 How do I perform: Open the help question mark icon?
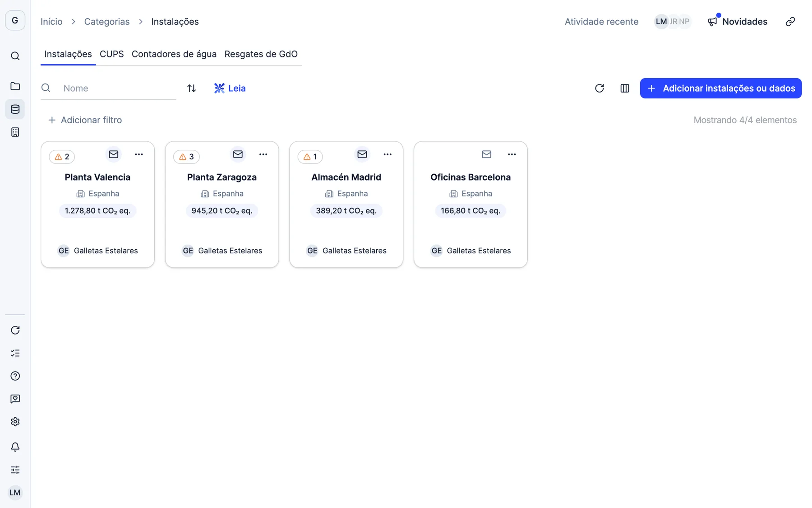coord(15,376)
